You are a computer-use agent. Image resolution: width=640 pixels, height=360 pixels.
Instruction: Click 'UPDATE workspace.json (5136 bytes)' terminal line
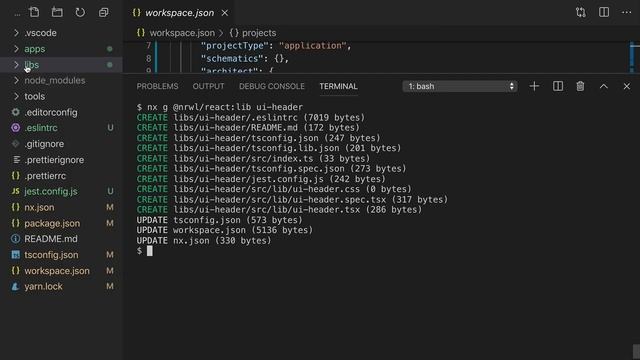[224, 230]
